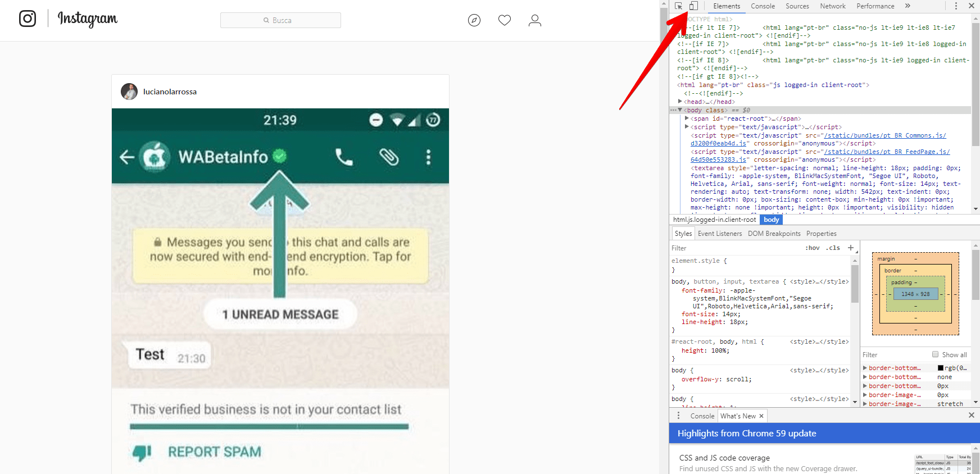980x474 pixels.
Task: Expand the border-bottom row valued none
Action: pos(865,377)
